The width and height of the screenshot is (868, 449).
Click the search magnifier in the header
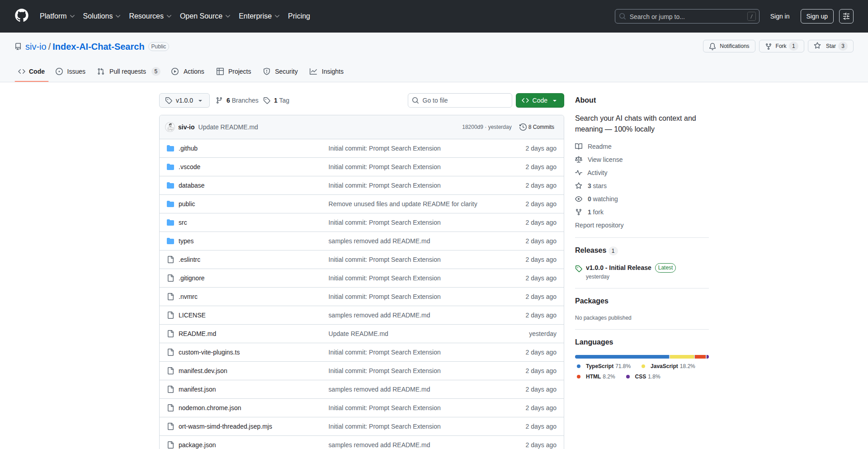click(623, 16)
